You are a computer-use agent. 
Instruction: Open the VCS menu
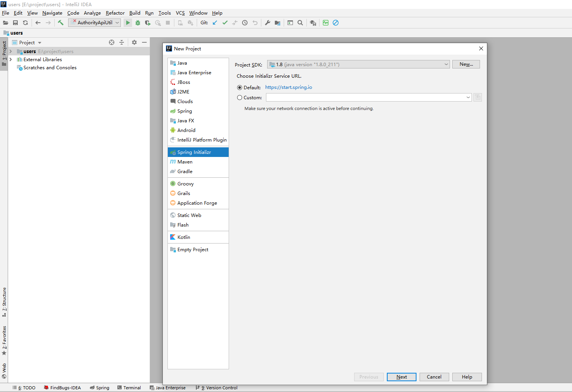[x=180, y=13]
